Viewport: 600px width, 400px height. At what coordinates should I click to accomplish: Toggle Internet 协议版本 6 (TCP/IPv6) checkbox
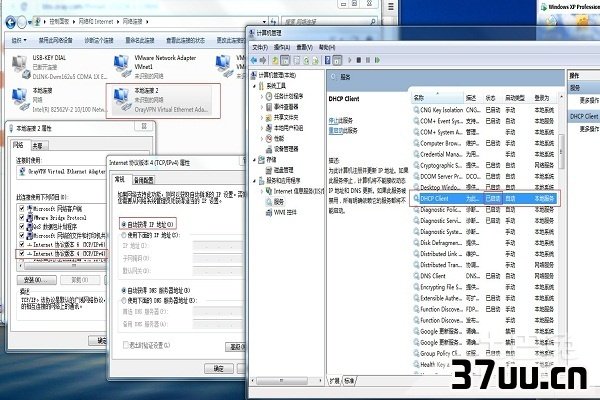tap(21, 244)
